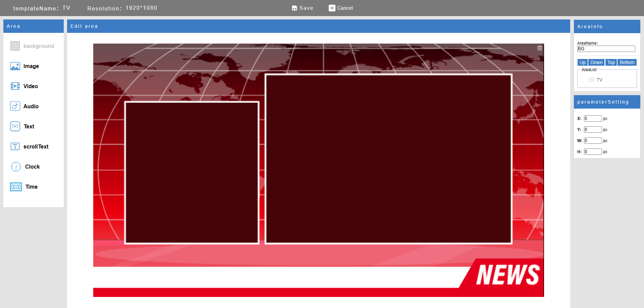644x308 pixels.
Task: Click the Cancel X icon
Action: click(332, 8)
